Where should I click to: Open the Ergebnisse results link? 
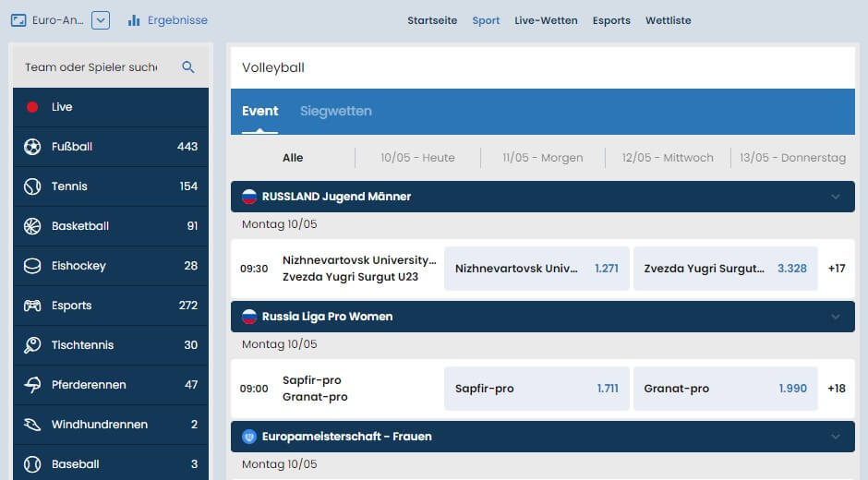click(177, 20)
